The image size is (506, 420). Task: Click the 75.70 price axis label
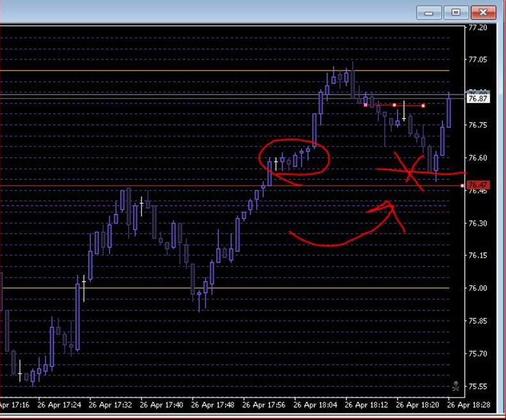[478, 354]
